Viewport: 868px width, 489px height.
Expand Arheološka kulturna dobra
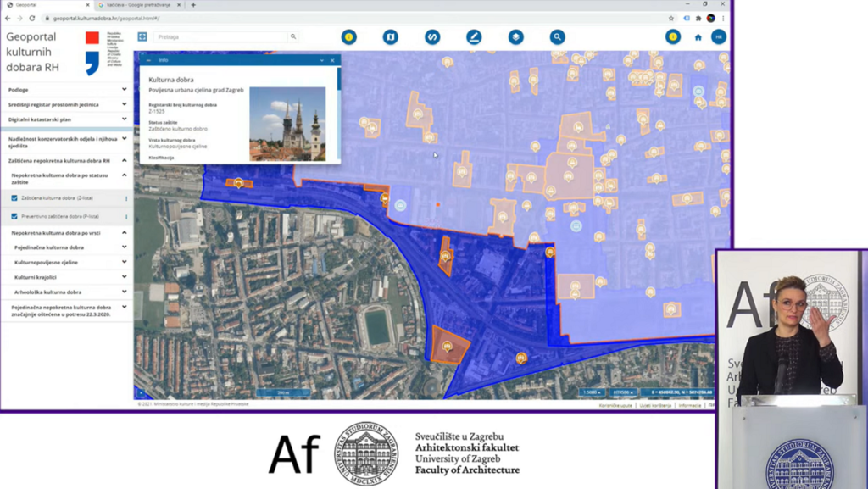(x=66, y=292)
